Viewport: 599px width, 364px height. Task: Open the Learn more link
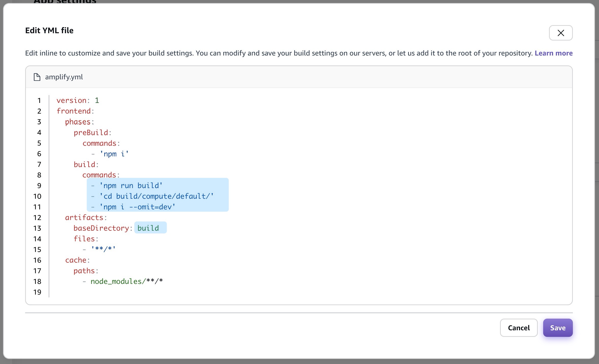[x=554, y=53]
